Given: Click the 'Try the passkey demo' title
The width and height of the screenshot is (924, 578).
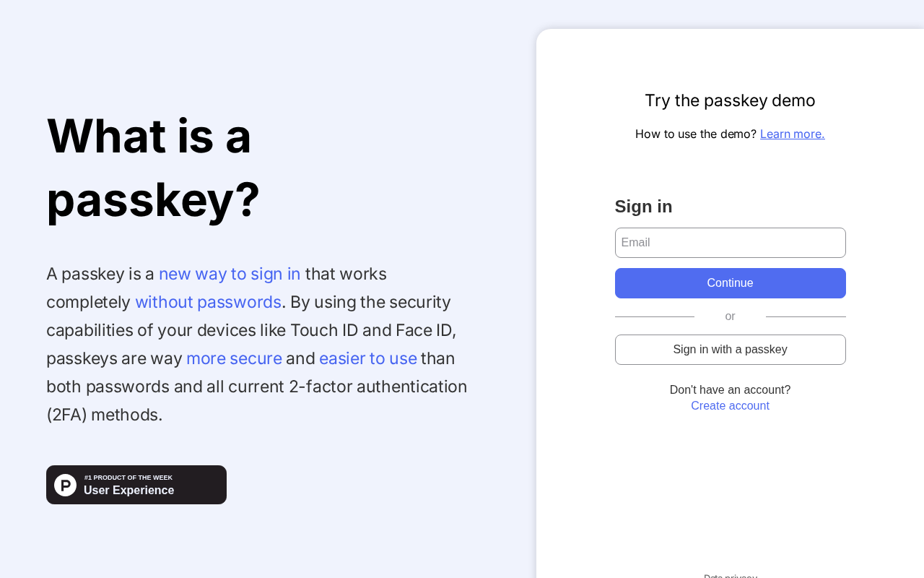Looking at the screenshot, I should (x=730, y=100).
